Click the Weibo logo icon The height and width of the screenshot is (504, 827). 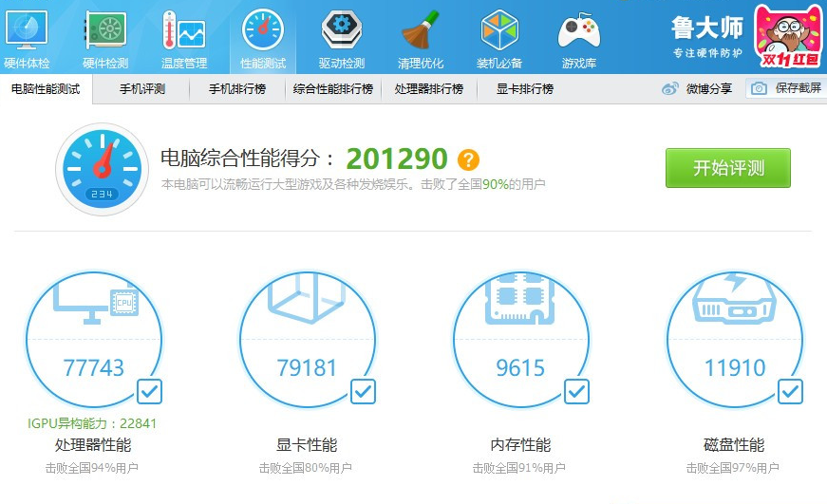click(x=669, y=88)
